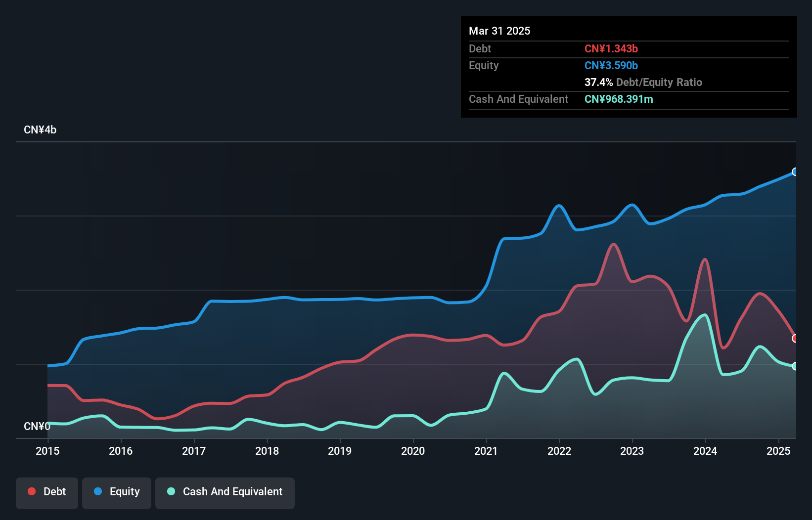Click the 2018 x-axis label
The height and width of the screenshot is (520, 812).
(x=267, y=451)
